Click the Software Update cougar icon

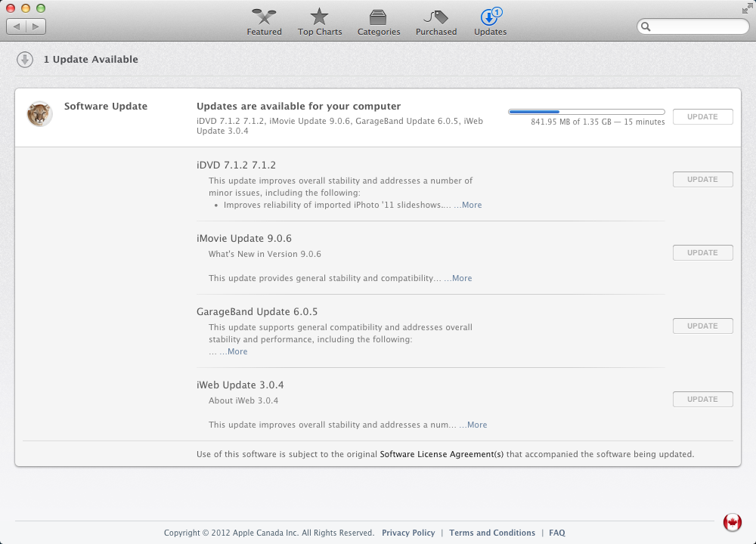pos(39,114)
